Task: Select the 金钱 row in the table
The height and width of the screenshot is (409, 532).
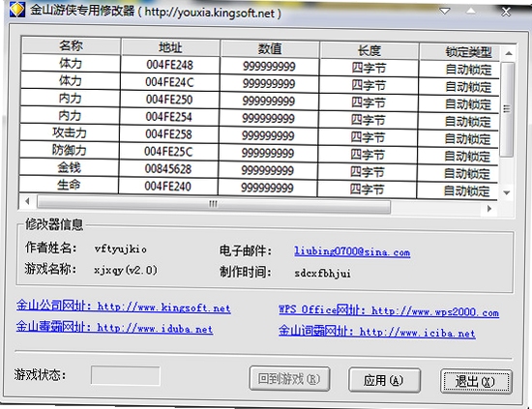Action: point(258,170)
